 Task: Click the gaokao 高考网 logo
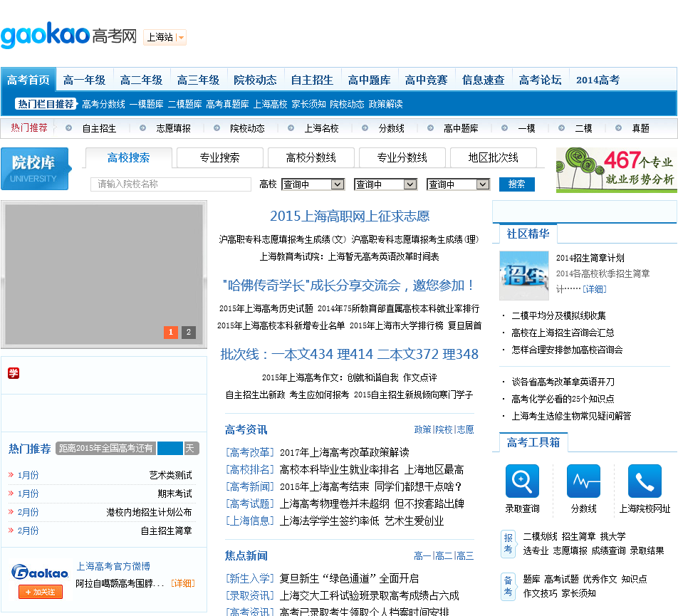tap(68, 36)
